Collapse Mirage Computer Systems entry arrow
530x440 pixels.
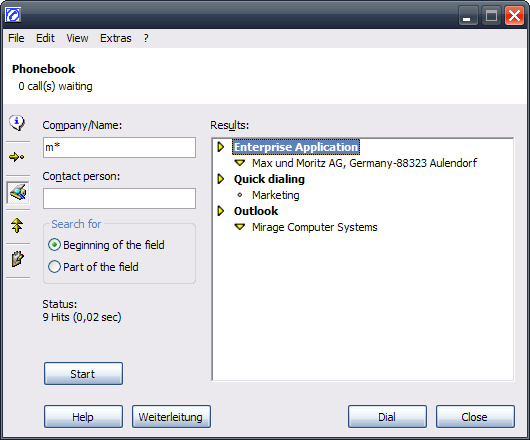240,227
